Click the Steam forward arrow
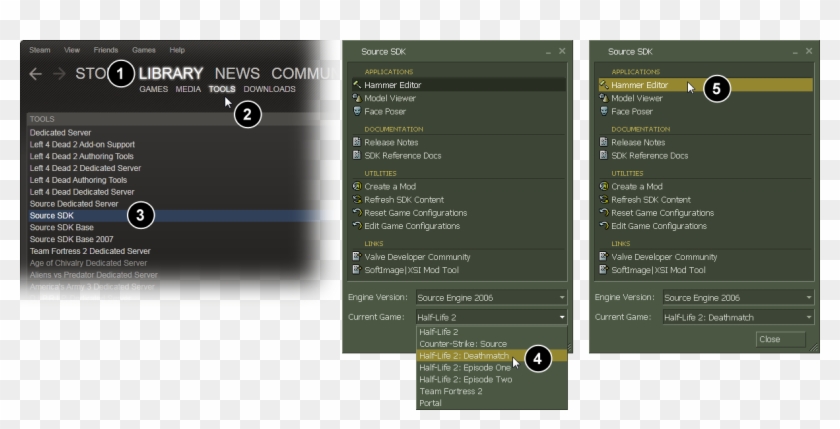This screenshot has width=840, height=429. point(59,74)
